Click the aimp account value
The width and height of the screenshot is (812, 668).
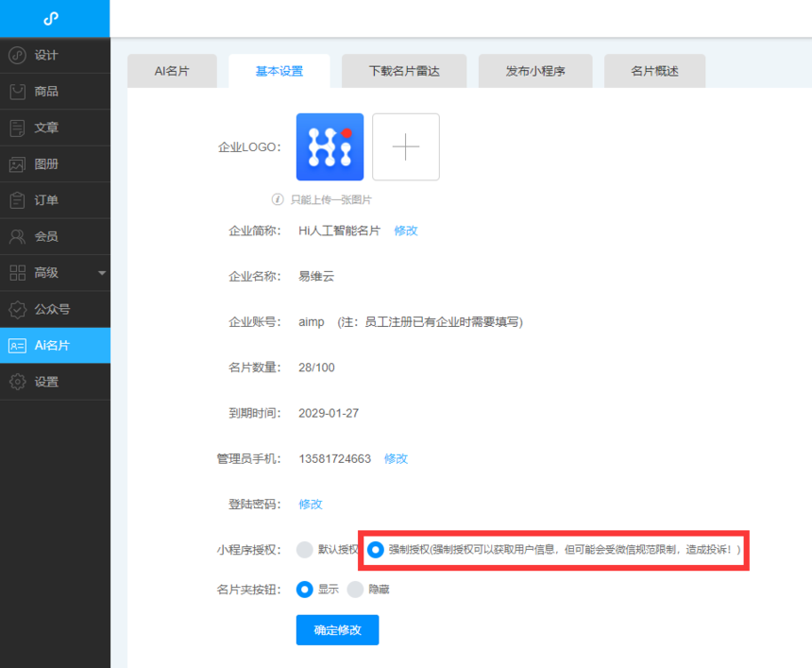[312, 322]
